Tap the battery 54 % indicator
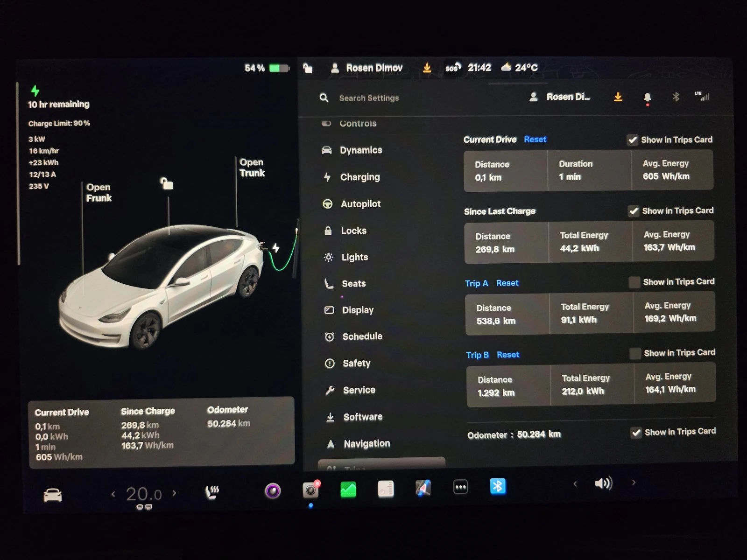 267,68
